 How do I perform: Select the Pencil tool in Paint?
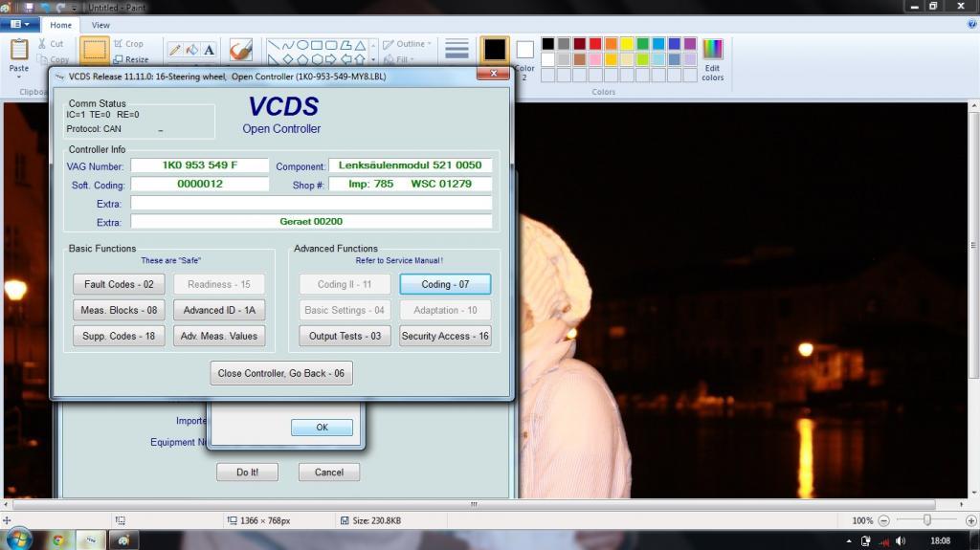coord(175,50)
